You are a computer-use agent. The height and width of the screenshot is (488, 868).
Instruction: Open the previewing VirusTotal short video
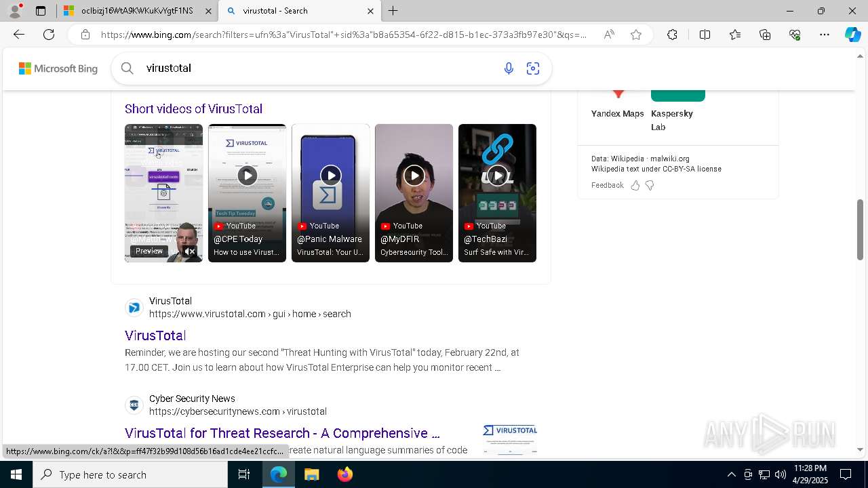click(x=163, y=193)
